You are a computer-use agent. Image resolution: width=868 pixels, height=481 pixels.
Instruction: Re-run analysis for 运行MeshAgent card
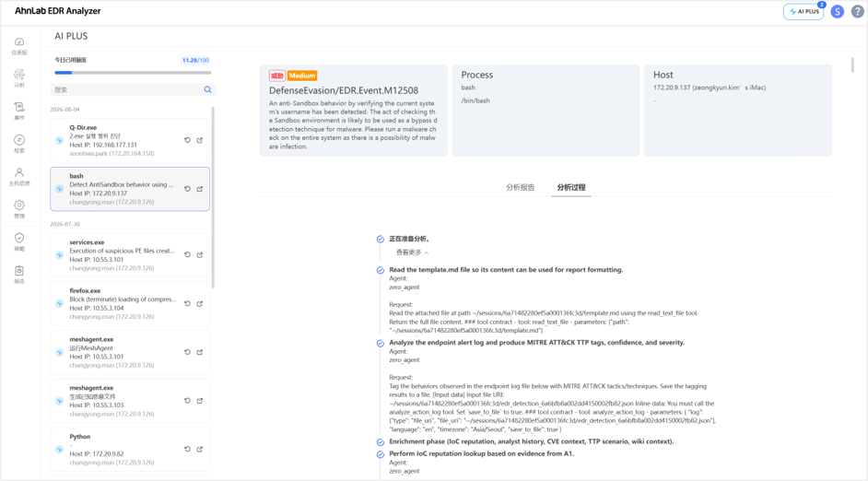[188, 352]
